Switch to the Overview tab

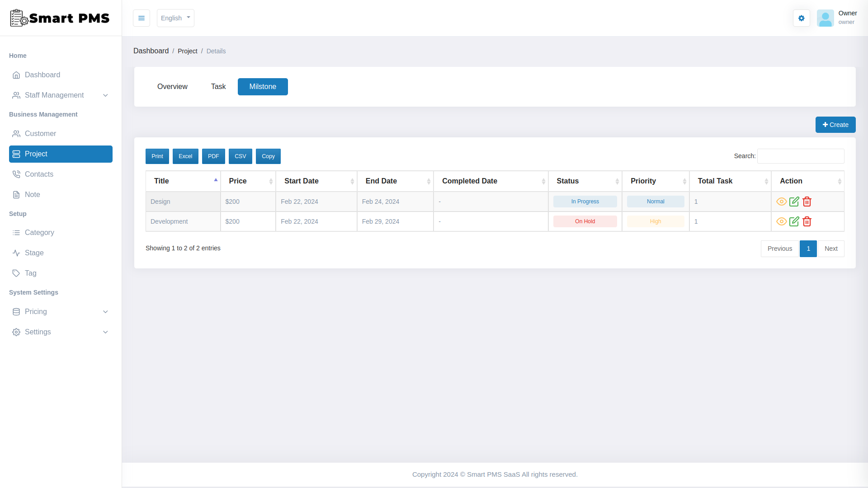[172, 86]
